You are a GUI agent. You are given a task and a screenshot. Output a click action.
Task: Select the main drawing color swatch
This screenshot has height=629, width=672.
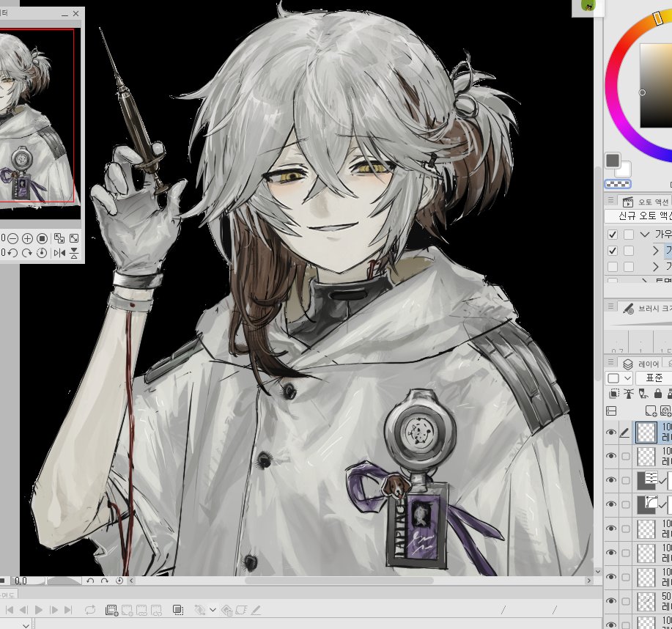[613, 161]
